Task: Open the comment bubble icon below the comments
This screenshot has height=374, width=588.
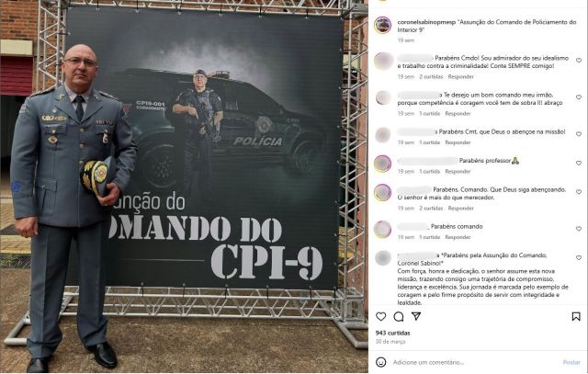Action: click(399, 317)
